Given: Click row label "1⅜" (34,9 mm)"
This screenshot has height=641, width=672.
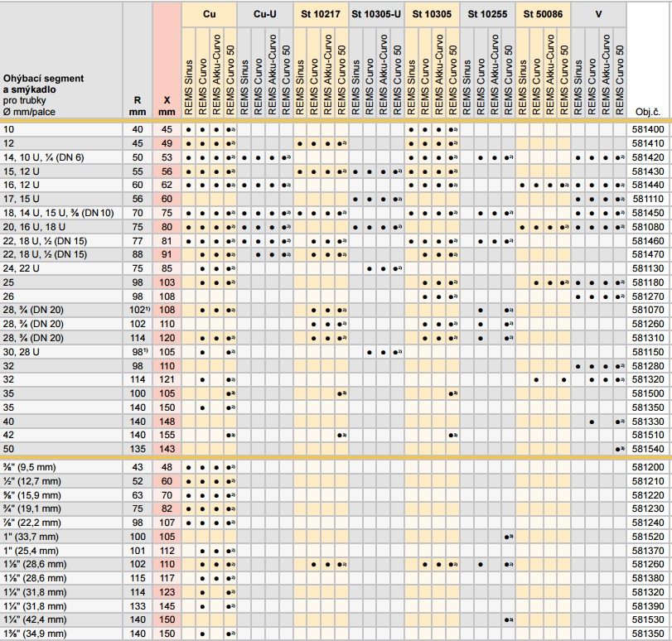Looking at the screenshot, I should click(35, 634).
